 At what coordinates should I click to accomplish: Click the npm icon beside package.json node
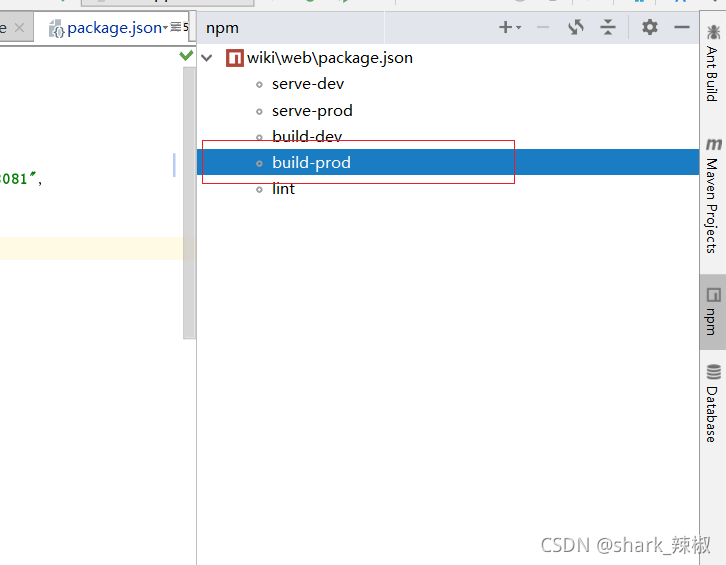point(235,58)
